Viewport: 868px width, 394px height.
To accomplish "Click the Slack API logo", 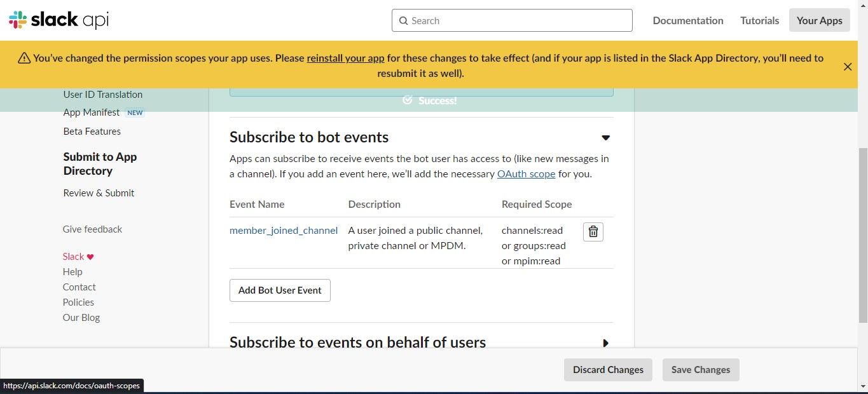I will [59, 20].
